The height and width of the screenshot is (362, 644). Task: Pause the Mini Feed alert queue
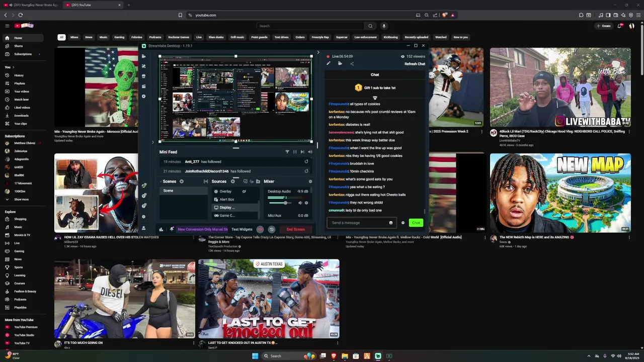pyautogui.click(x=295, y=152)
